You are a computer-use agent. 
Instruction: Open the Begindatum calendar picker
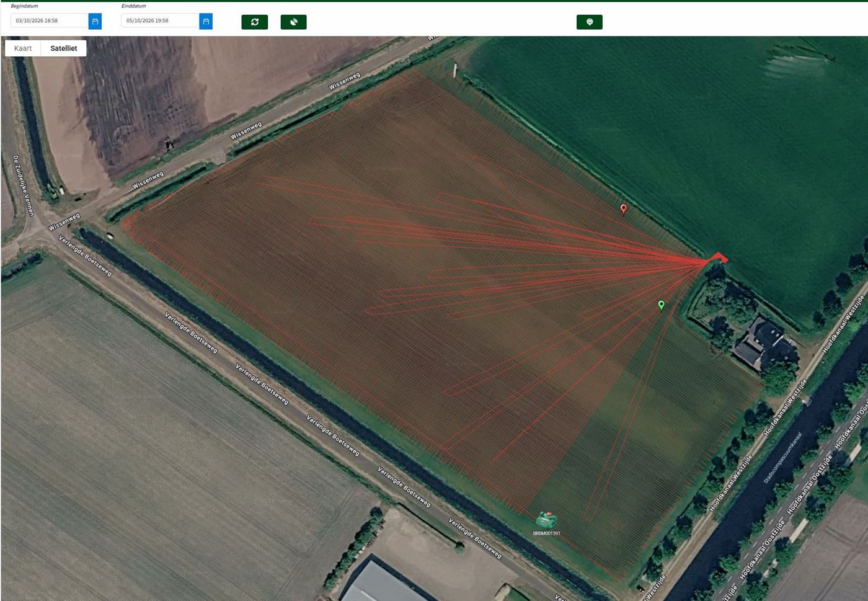click(x=95, y=21)
